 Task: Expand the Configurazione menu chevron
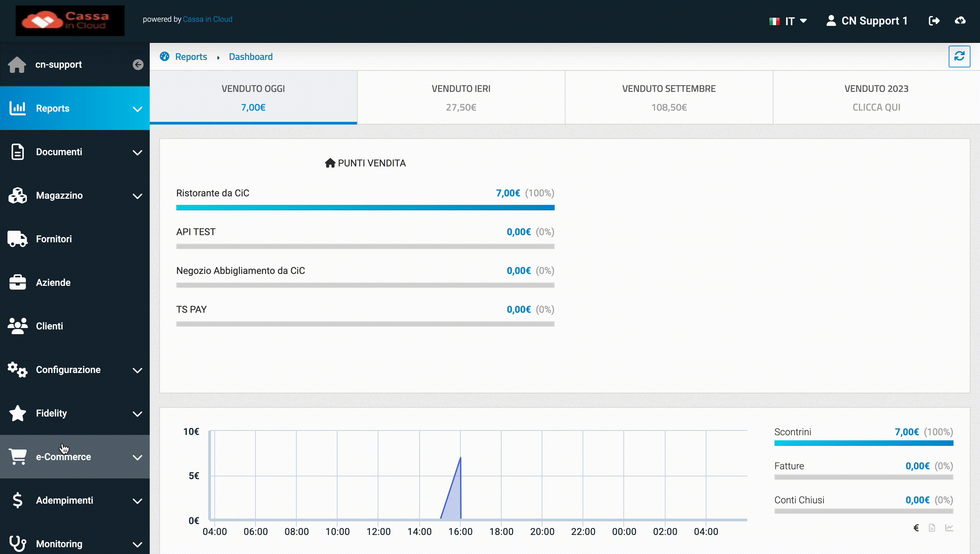(137, 370)
